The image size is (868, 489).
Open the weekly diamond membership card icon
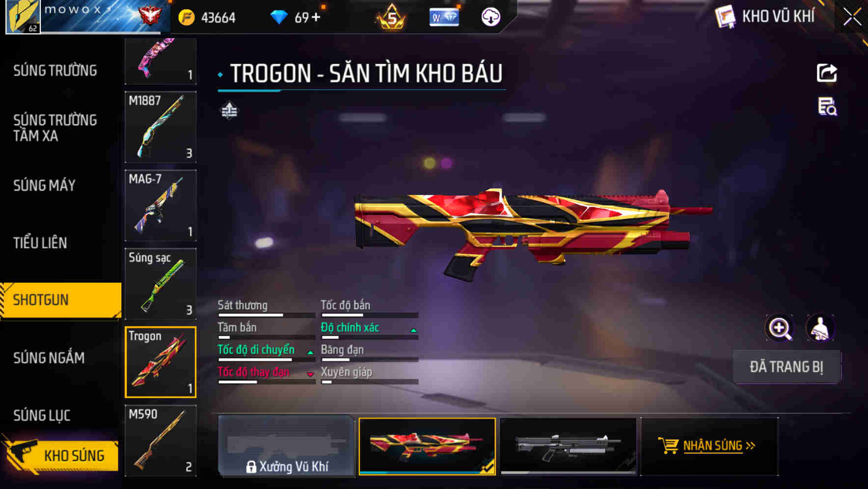pyautogui.click(x=444, y=18)
